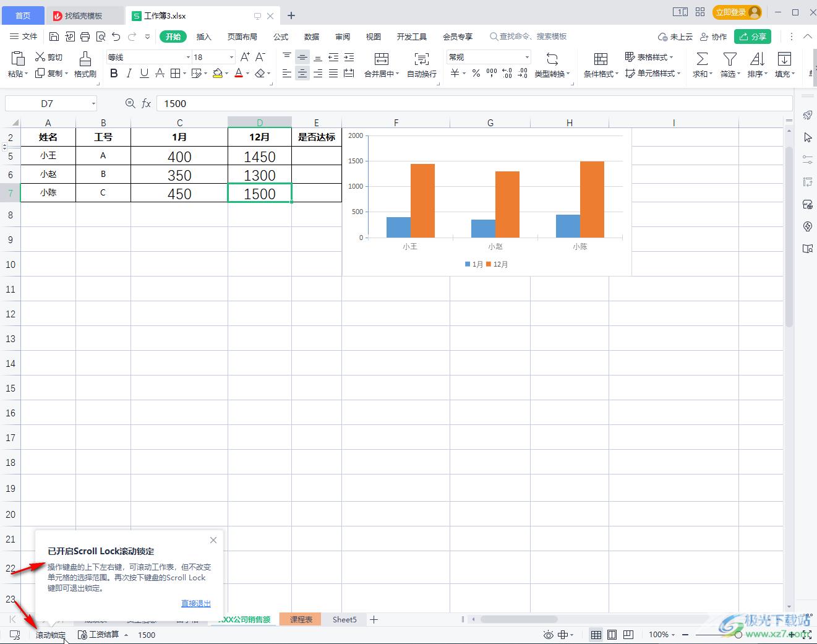Viewport: 817px width, 644px height.
Task: Click the Paste clipboard icon
Action: (x=18, y=58)
